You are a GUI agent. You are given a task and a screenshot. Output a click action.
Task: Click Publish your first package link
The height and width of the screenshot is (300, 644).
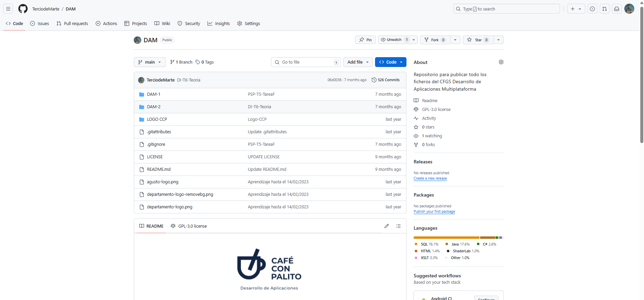point(434,212)
